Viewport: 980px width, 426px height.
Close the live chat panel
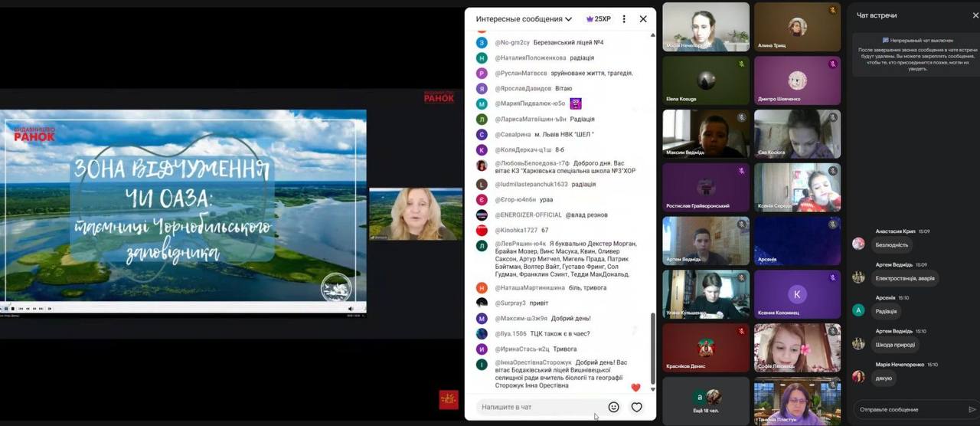pyautogui.click(x=643, y=19)
